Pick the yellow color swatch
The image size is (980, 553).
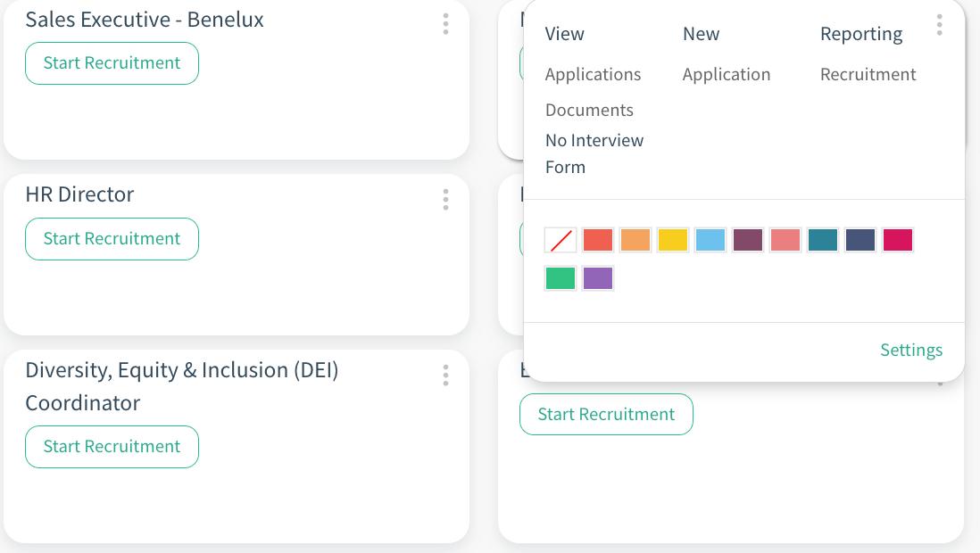(673, 240)
